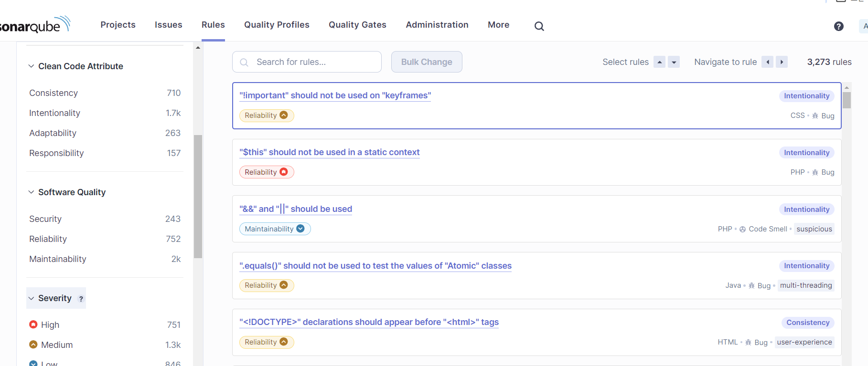Navigate into rule with right arrow icon

(x=782, y=62)
